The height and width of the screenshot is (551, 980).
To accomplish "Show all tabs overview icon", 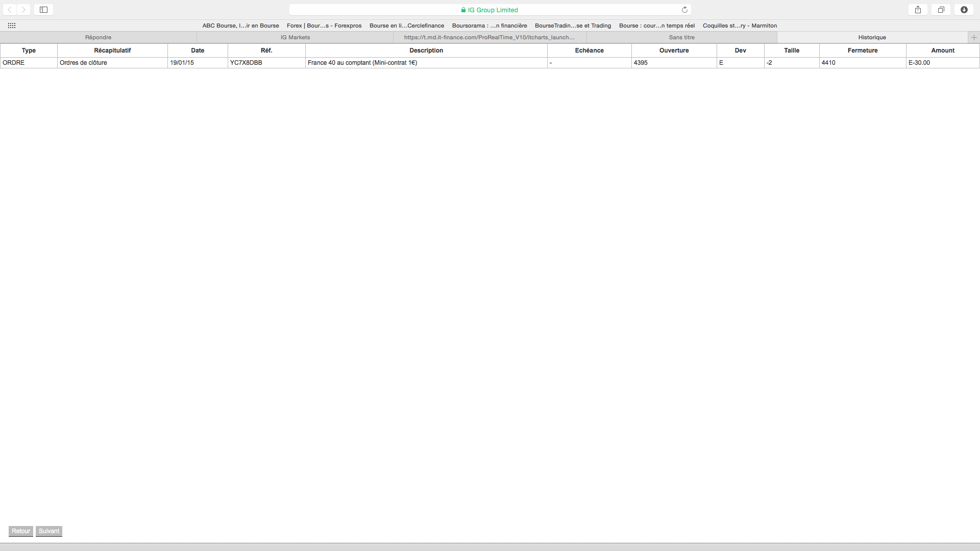I will click(941, 10).
